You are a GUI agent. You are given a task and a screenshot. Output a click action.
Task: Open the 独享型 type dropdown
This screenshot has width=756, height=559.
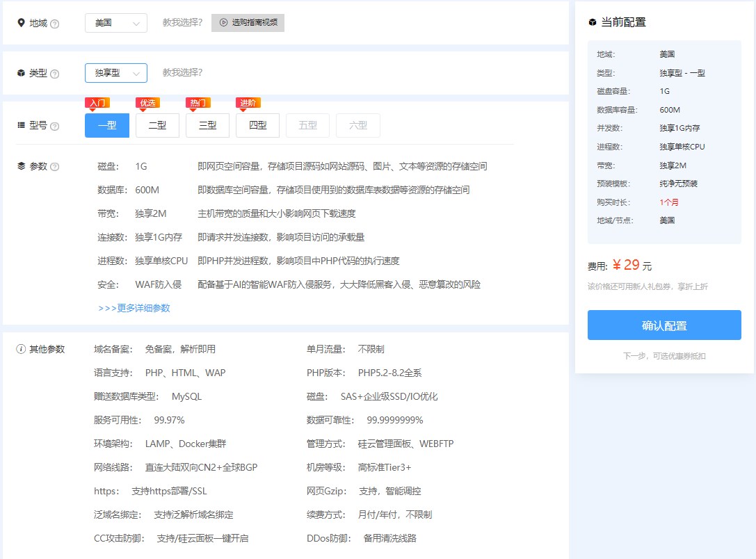tap(115, 72)
